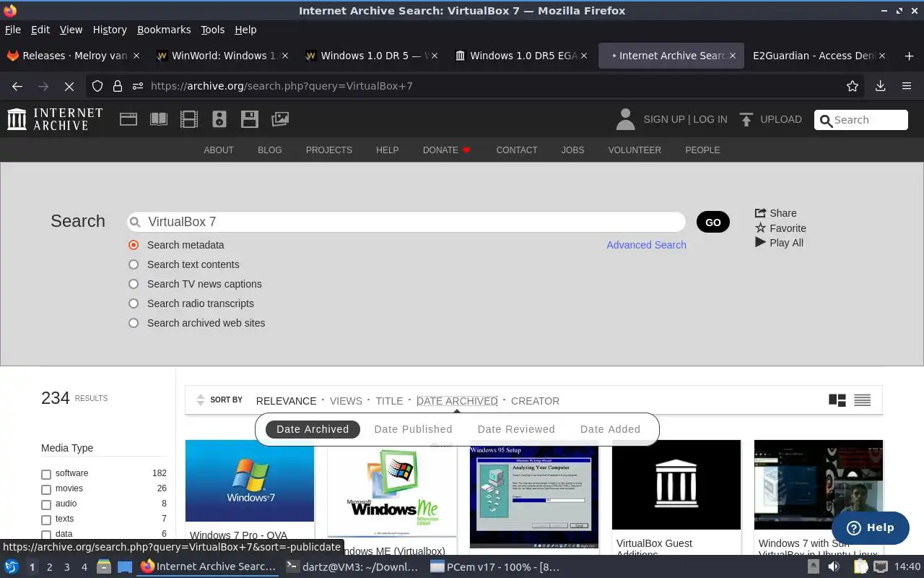
Task: Click the VirtualBox 7 search field
Action: point(406,222)
